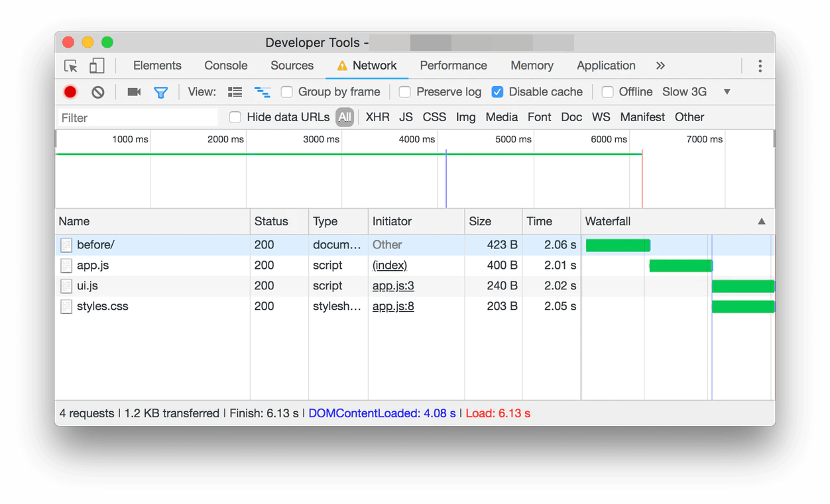Clear the network log with the clear icon
This screenshot has height=504, width=830.
98,92
